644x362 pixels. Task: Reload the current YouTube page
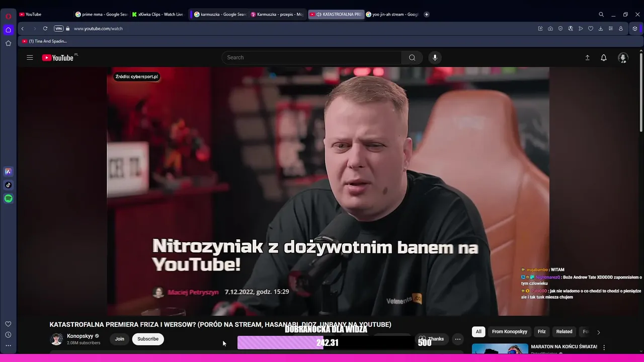pos(45,29)
